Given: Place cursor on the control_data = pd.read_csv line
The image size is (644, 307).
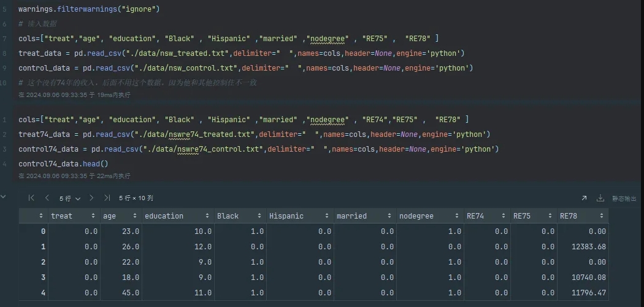Looking at the screenshot, I should [245, 68].
